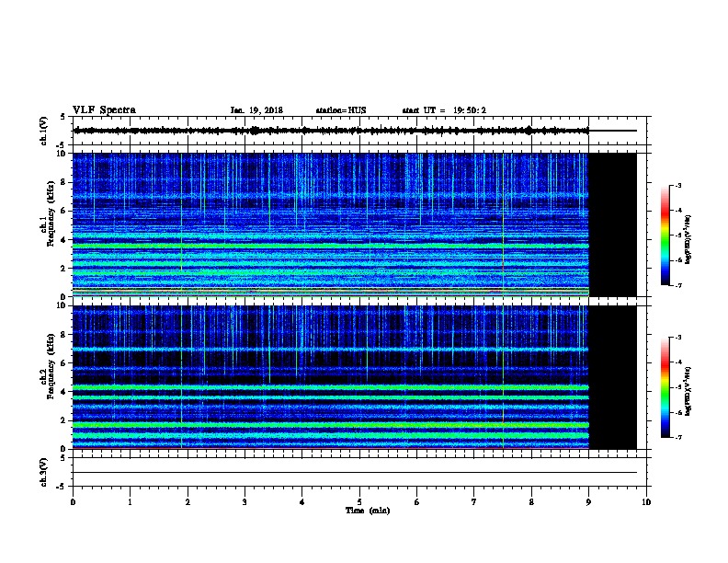Click time axis tick label "7"
The width and height of the screenshot is (728, 563).
pyautogui.click(x=474, y=501)
